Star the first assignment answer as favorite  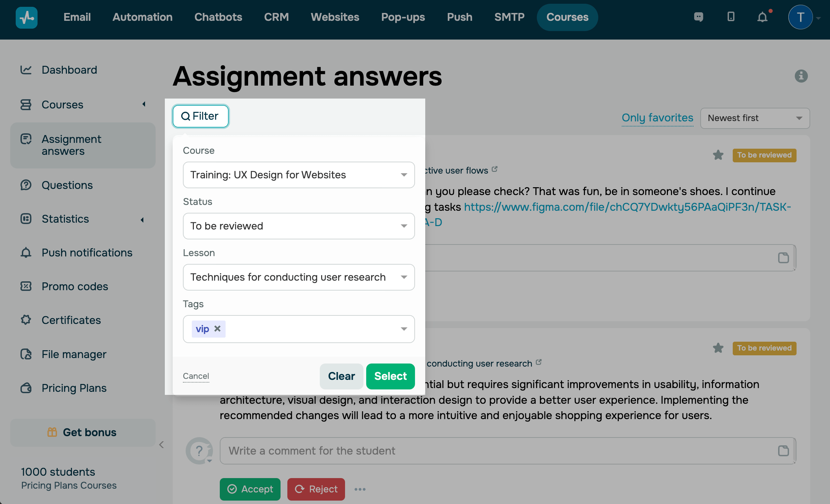718,155
